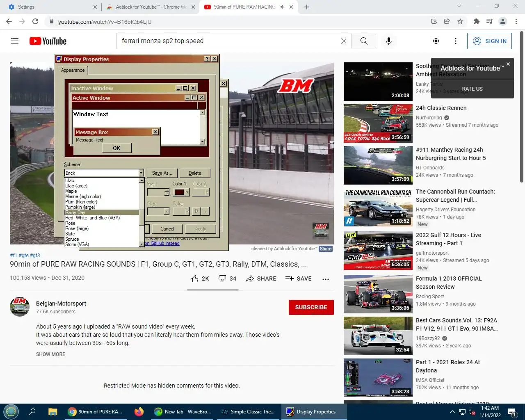Open Formula 1 2013 Season Review thumbnail
Screen dimensions: 525x420
point(378,294)
